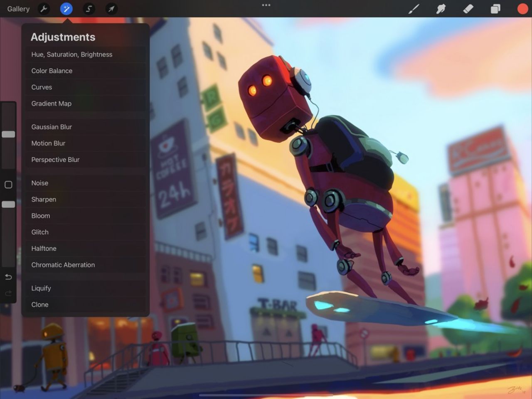The image size is (532, 399).
Task: Open the Selections tool
Action: tap(89, 9)
